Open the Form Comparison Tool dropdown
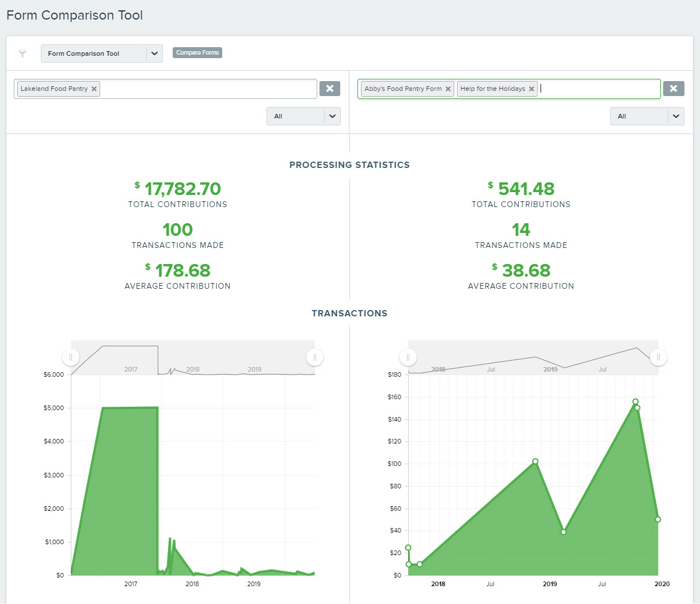 pos(102,53)
